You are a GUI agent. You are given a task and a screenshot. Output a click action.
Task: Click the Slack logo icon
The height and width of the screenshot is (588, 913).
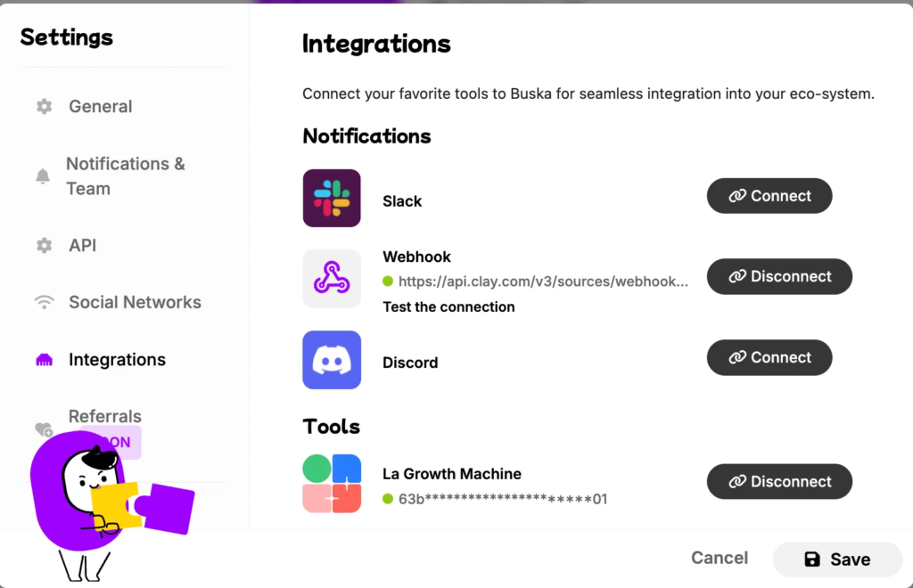coord(332,198)
